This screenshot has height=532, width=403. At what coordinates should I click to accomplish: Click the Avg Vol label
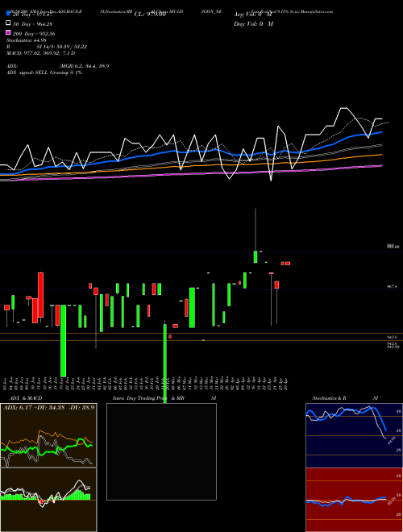[253, 15]
